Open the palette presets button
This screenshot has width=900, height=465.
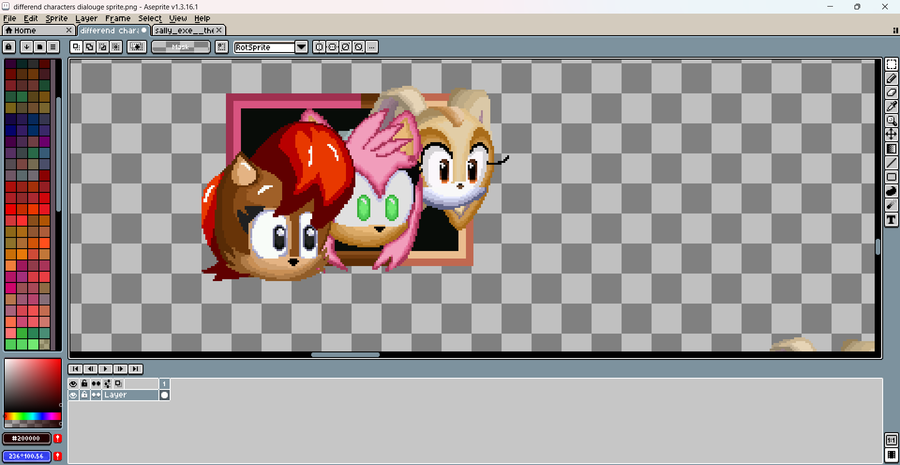coord(40,47)
